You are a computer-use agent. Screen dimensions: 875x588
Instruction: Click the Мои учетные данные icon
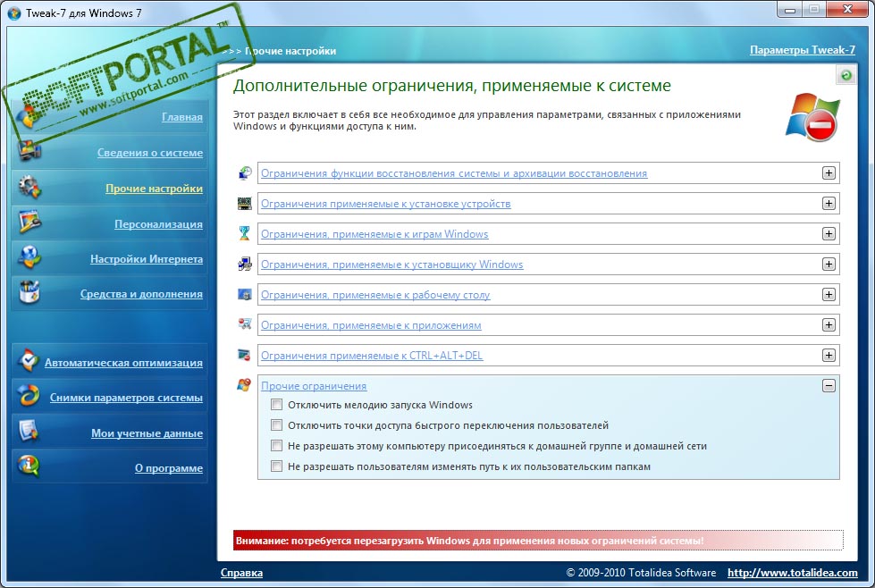(29, 432)
